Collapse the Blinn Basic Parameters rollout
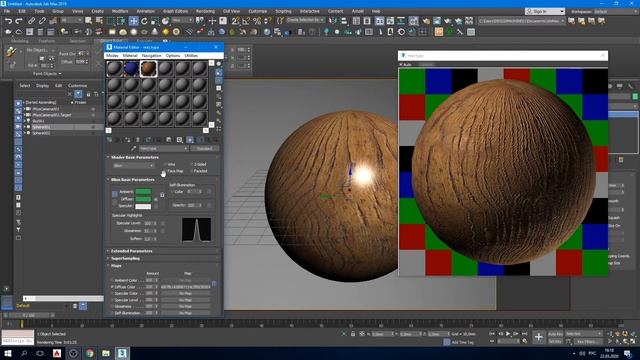The image size is (640, 360). coord(133,180)
